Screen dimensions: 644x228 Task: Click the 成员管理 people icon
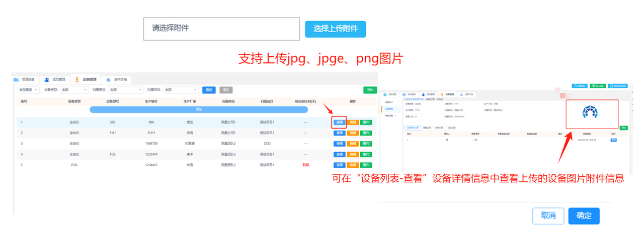(47, 79)
